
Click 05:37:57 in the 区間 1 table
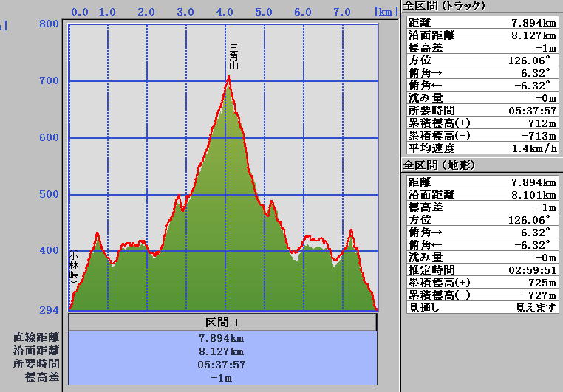tap(222, 365)
